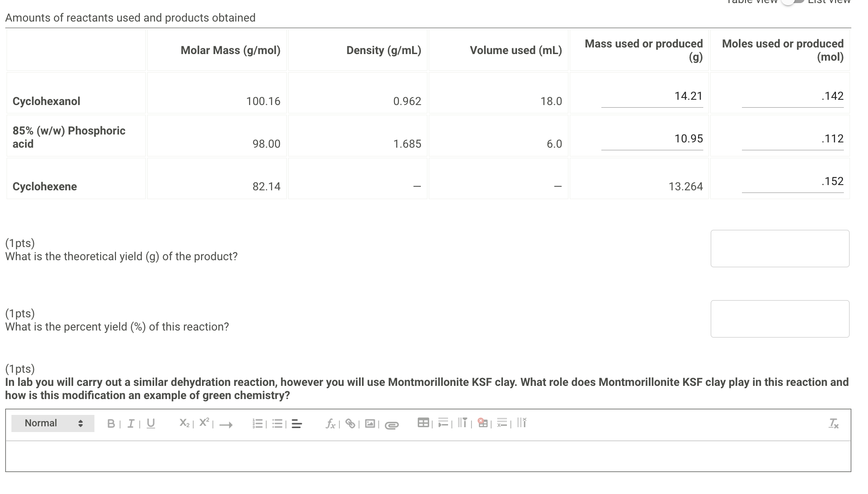Insert an image into the answer

[370, 424]
